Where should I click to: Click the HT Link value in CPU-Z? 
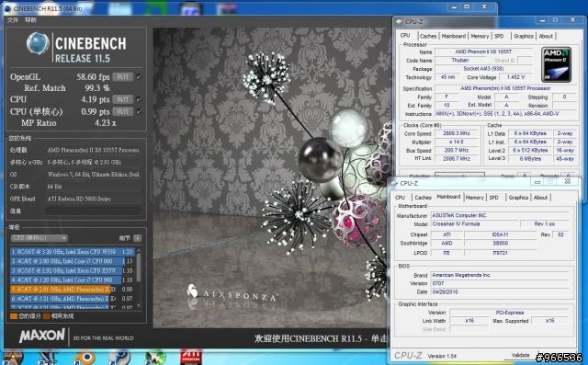pyautogui.click(x=457, y=159)
